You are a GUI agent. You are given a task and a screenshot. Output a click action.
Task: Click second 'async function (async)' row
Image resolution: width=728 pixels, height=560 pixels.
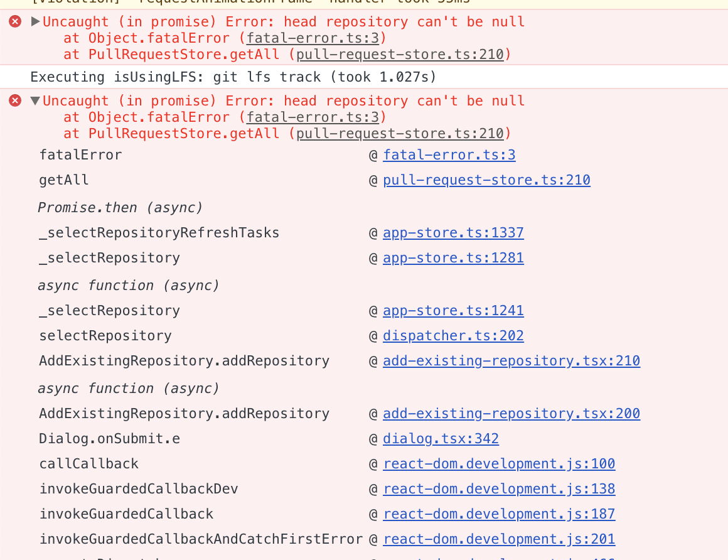click(x=128, y=388)
